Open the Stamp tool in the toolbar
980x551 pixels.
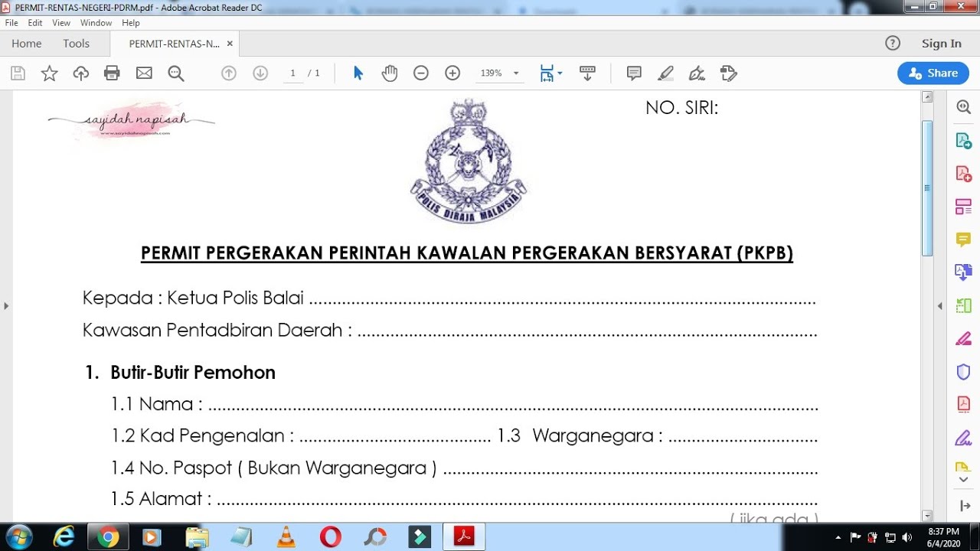729,73
